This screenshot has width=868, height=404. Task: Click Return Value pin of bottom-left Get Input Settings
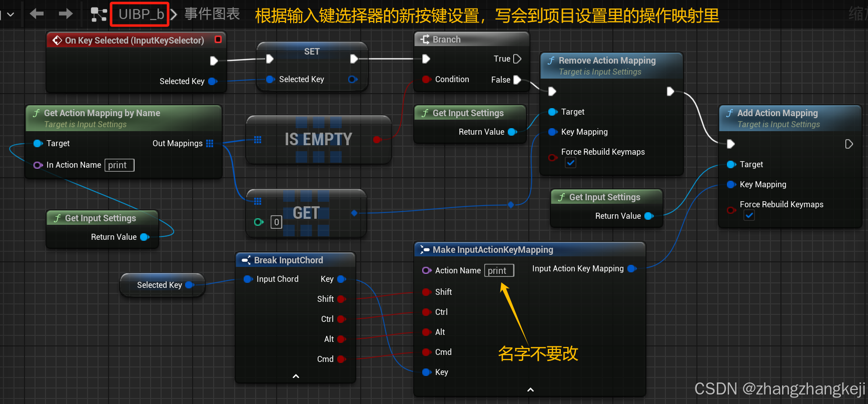pos(145,237)
